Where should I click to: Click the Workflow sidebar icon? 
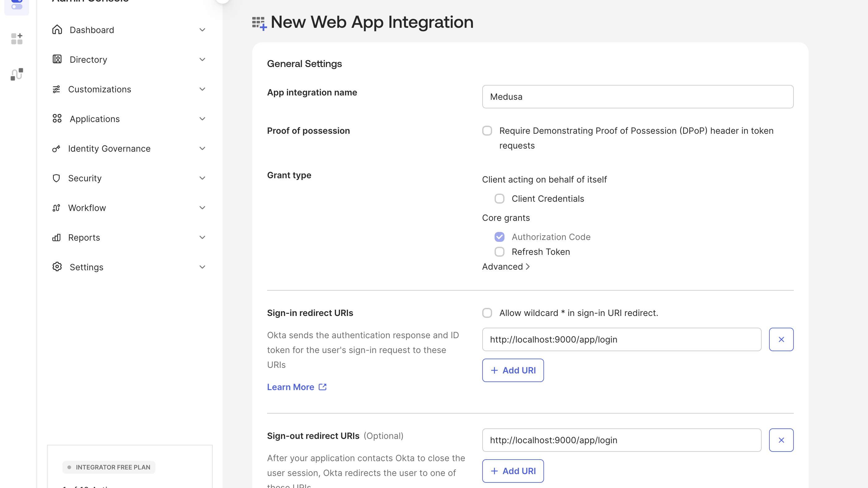[x=57, y=208]
